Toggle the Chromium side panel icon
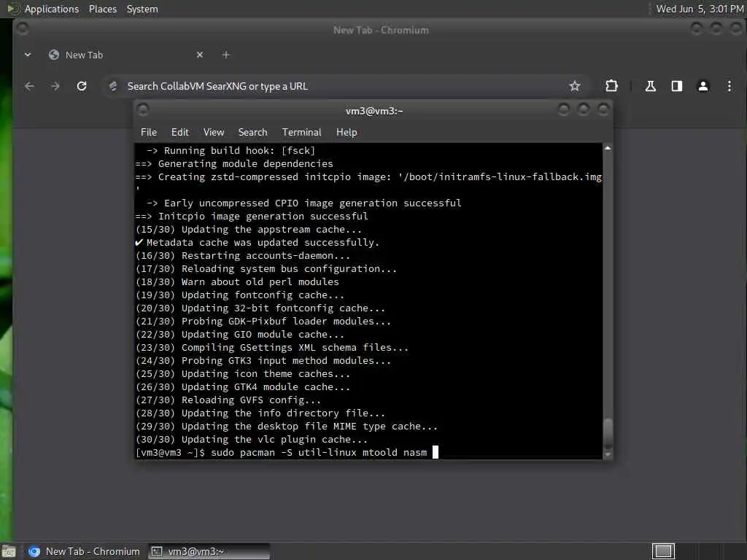 [676, 86]
